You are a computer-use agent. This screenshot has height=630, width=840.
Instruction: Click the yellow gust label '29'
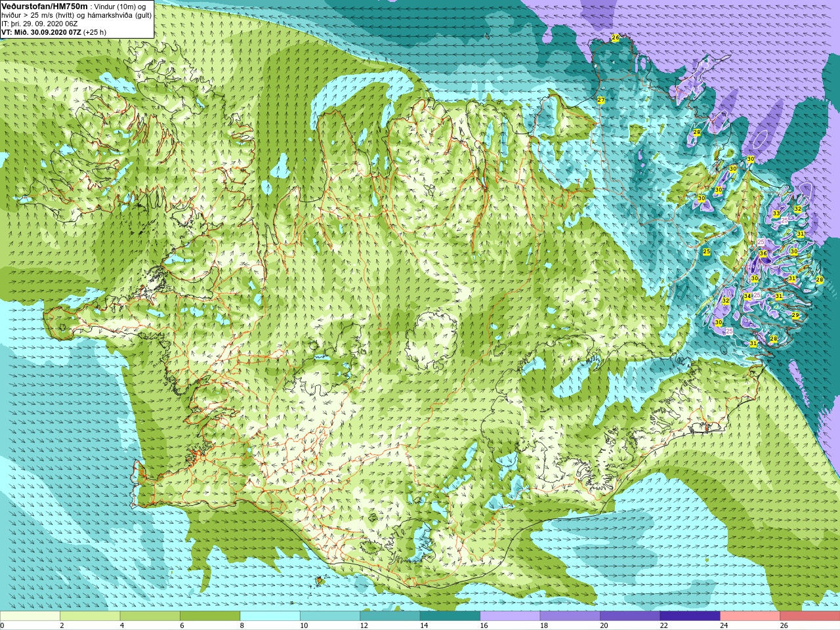[x=795, y=316]
